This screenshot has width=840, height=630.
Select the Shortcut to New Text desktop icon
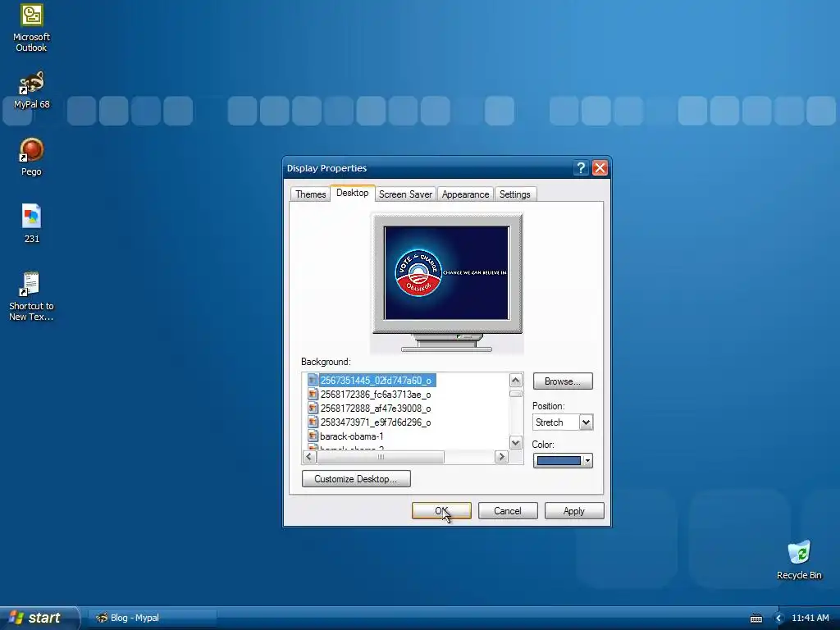tap(31, 296)
